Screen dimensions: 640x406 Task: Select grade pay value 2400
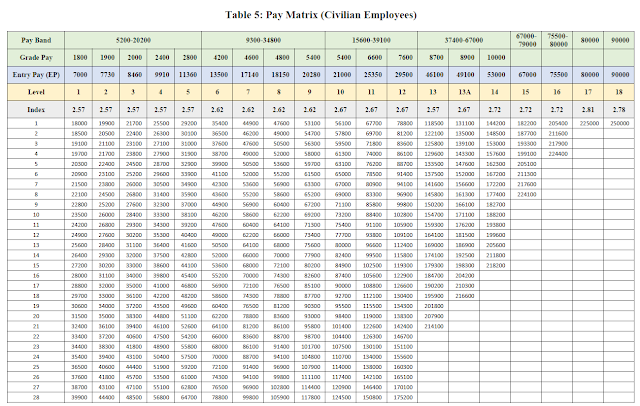[162, 58]
